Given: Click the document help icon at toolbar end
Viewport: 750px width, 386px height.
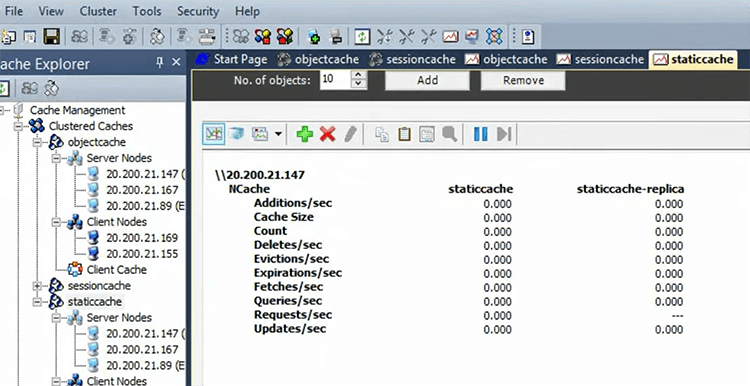Looking at the screenshot, I should pyautogui.click(x=528, y=36).
